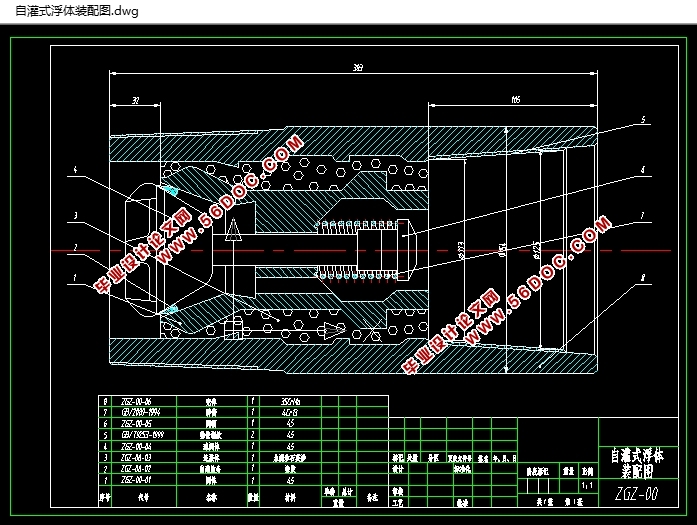Click callout number 3 on the left
Screen dimensions: 697x525
pyautogui.click(x=74, y=214)
